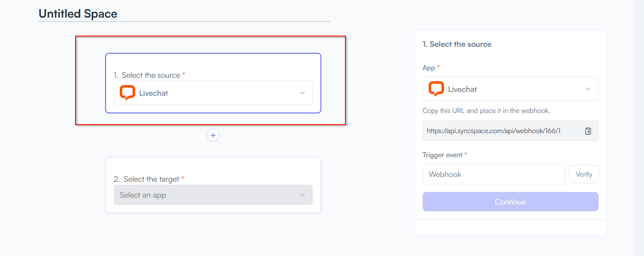Viewport: 644px width, 256px height.
Task: Add a step with the plus icon
Action: 213,135
